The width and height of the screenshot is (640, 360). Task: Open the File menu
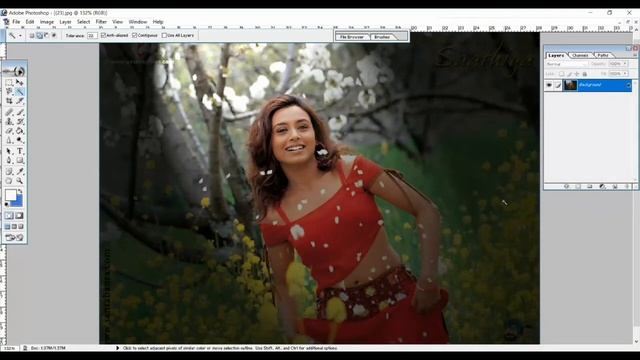point(16,22)
